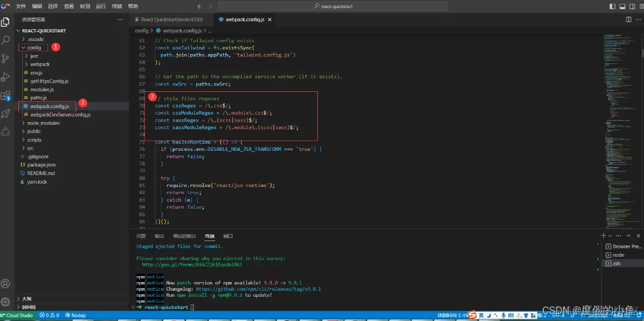Expand the jest folder

(x=34, y=56)
